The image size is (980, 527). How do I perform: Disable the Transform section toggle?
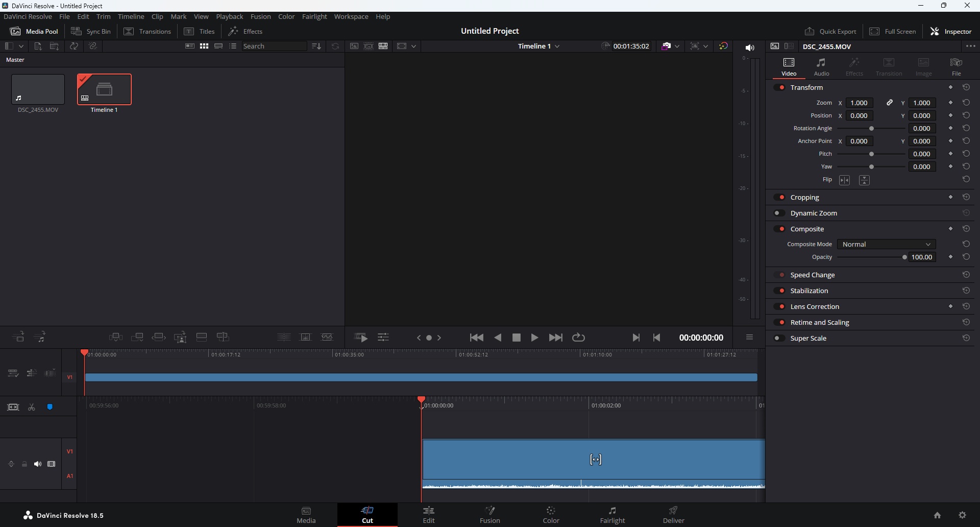pos(779,87)
